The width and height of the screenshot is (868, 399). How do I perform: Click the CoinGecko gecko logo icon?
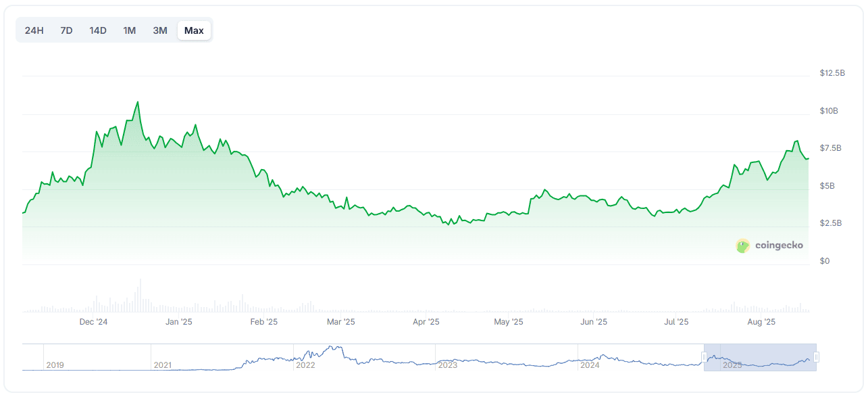743,245
